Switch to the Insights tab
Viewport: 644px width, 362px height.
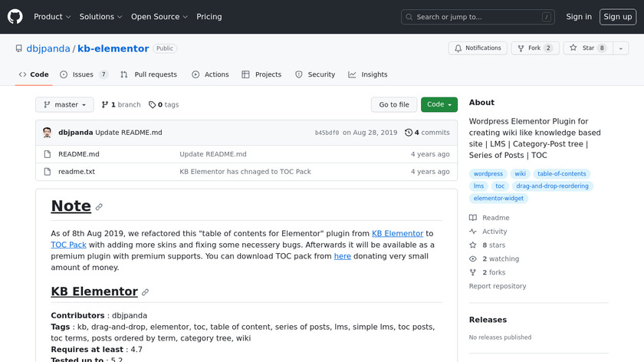pos(368,74)
